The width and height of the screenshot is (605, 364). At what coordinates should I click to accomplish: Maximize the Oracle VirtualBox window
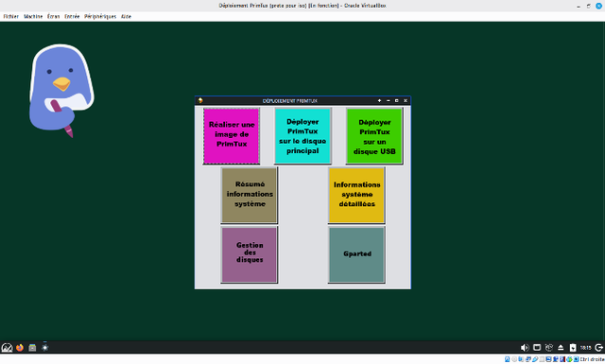click(588, 6)
